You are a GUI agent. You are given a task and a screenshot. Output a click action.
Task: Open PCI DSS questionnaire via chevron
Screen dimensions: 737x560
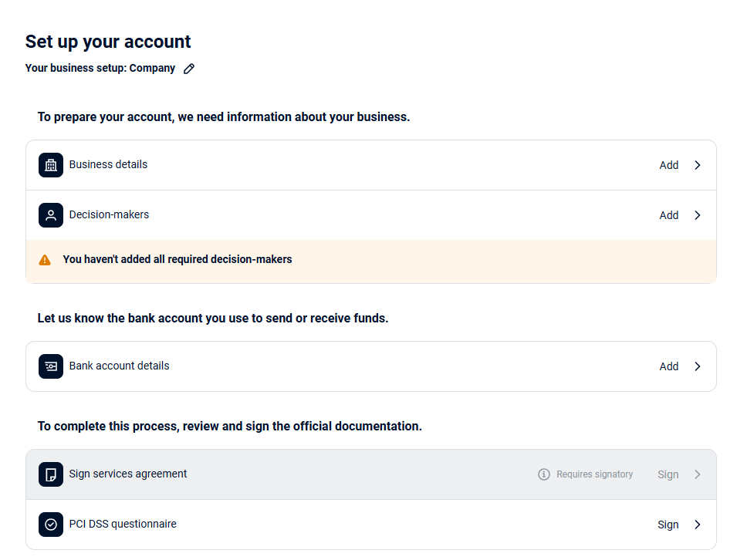tap(697, 525)
